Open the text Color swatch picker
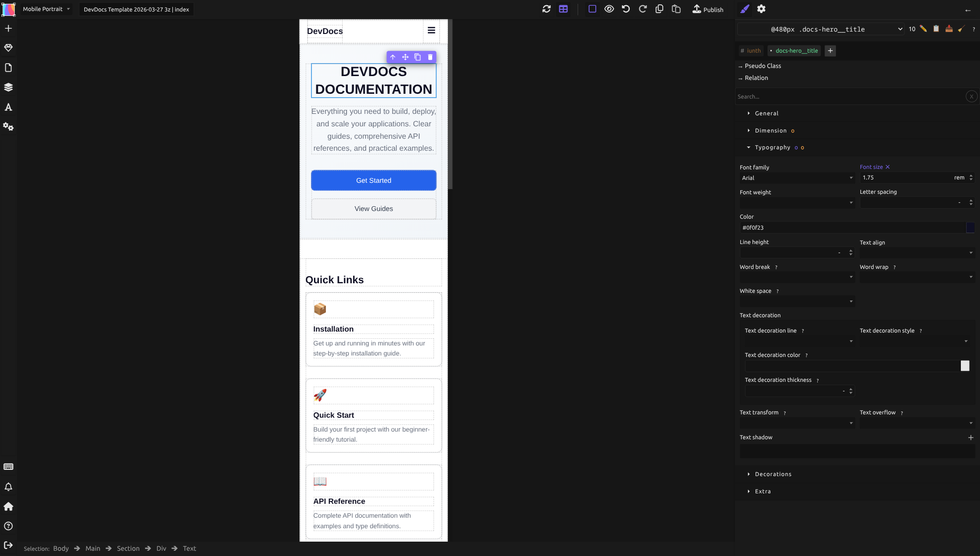980x556 pixels. point(971,227)
